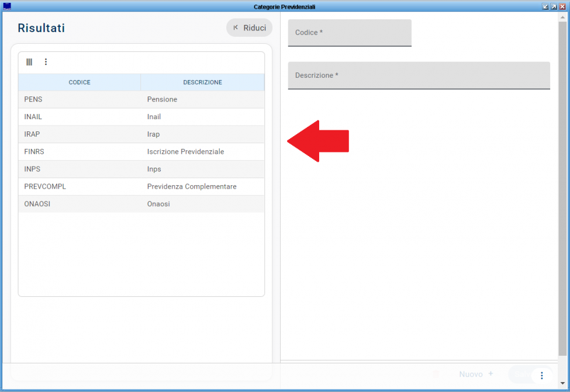The image size is (570, 392).
Task: Open the column chooser icon above the table
Action: [x=29, y=62]
